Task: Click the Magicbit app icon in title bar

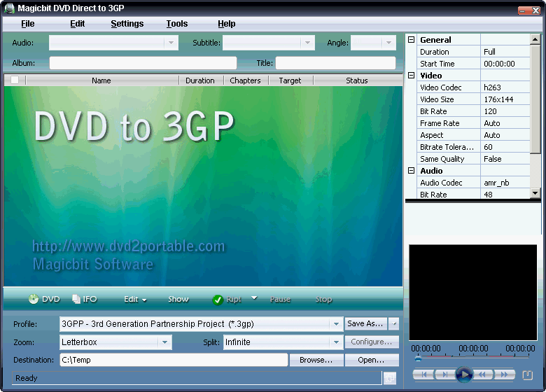Action: pyautogui.click(x=9, y=8)
